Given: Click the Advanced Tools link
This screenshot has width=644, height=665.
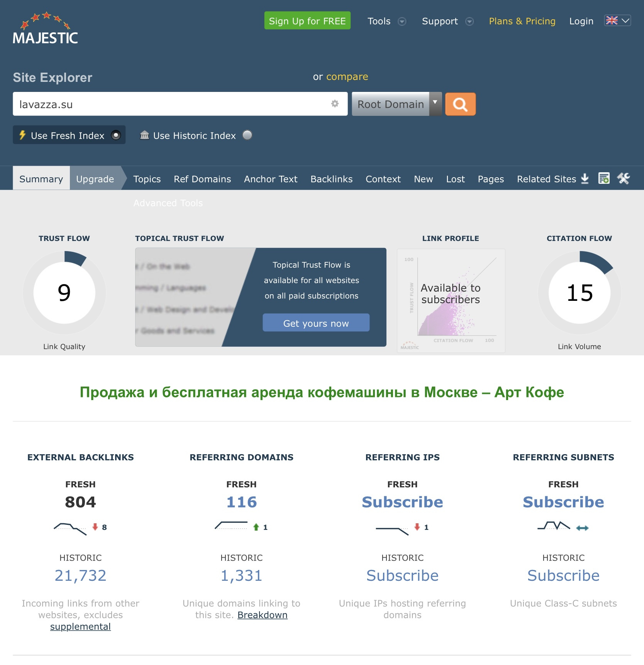Looking at the screenshot, I should click(168, 203).
